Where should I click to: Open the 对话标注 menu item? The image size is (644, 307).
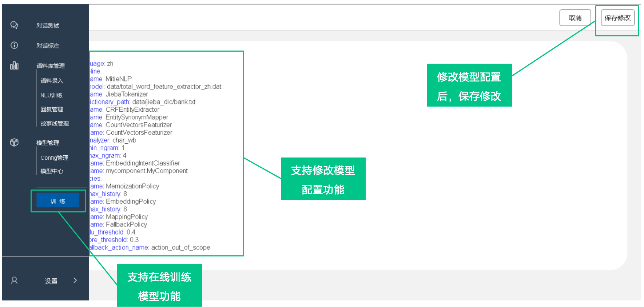(x=48, y=45)
